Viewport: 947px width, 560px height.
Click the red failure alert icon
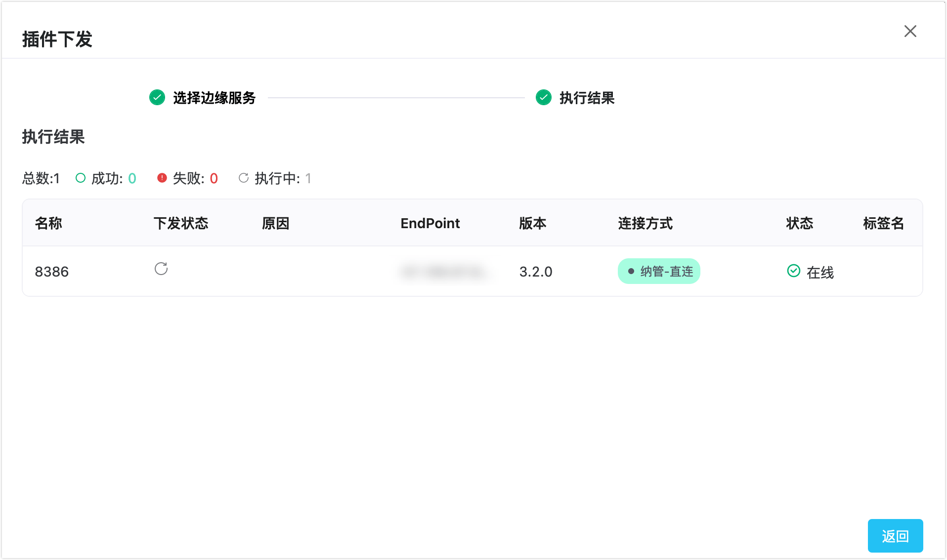point(162,178)
